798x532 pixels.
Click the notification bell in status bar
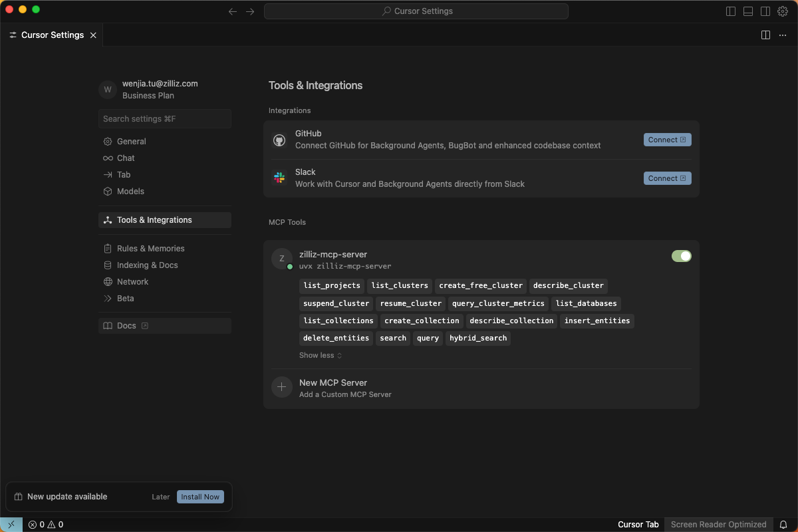pos(783,525)
